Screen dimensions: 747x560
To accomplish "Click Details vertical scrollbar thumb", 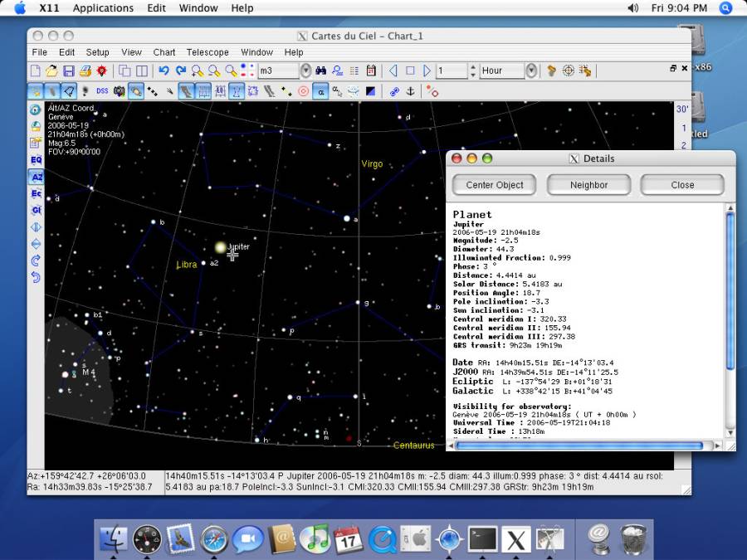I will pyautogui.click(x=730, y=290).
